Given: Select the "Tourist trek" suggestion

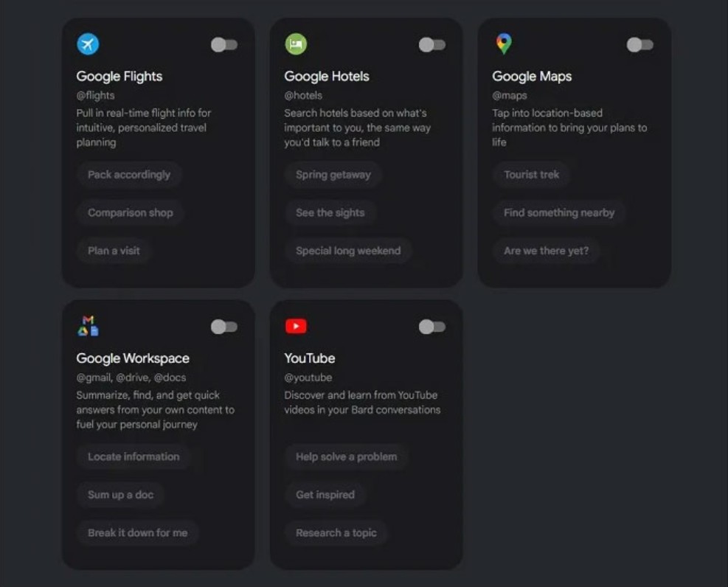Looking at the screenshot, I should click(x=532, y=175).
